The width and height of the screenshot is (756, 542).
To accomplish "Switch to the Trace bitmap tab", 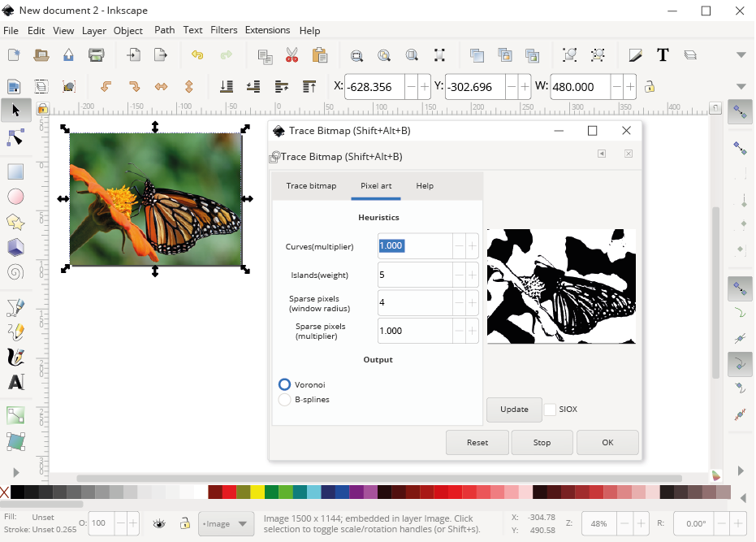I will 311,185.
